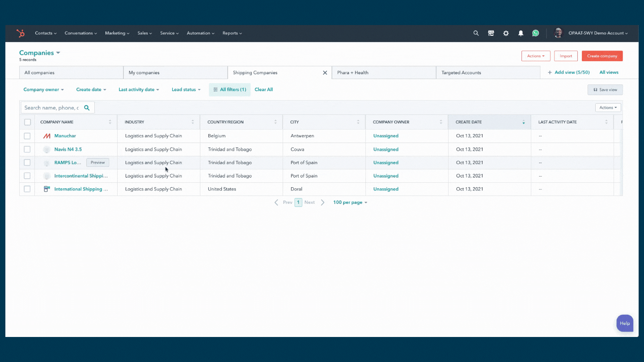Go to previous page arrow

pyautogui.click(x=276, y=202)
